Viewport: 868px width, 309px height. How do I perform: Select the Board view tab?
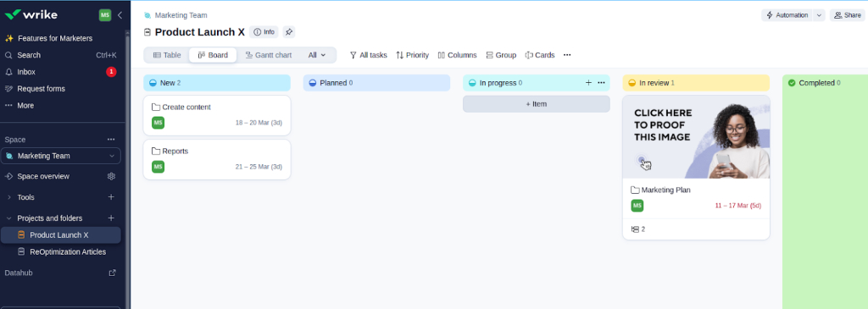tap(213, 55)
